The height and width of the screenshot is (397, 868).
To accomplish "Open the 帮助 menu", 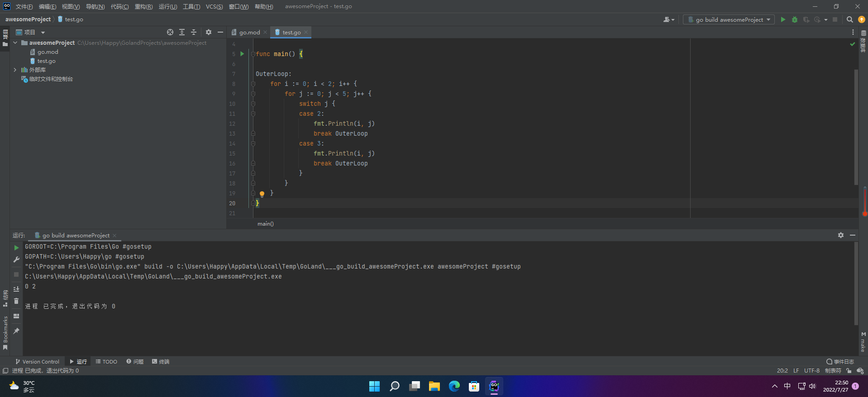I will pyautogui.click(x=264, y=6).
